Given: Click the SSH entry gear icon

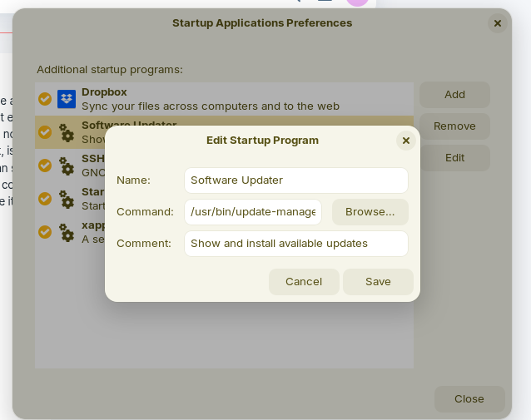Looking at the screenshot, I should (67, 166).
